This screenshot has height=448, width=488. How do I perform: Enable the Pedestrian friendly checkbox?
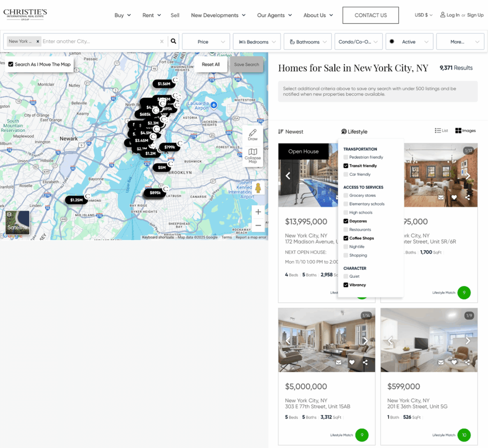pyautogui.click(x=346, y=157)
